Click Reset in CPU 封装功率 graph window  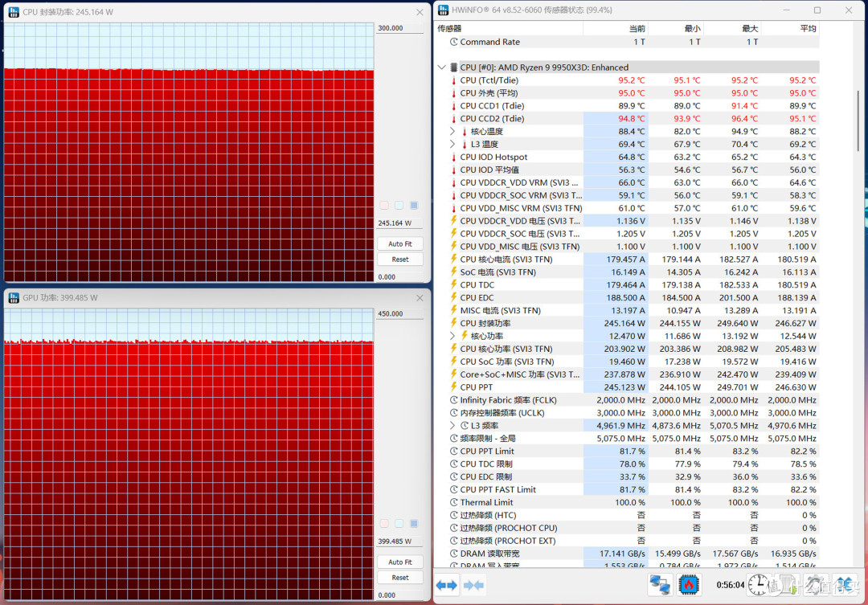400,259
